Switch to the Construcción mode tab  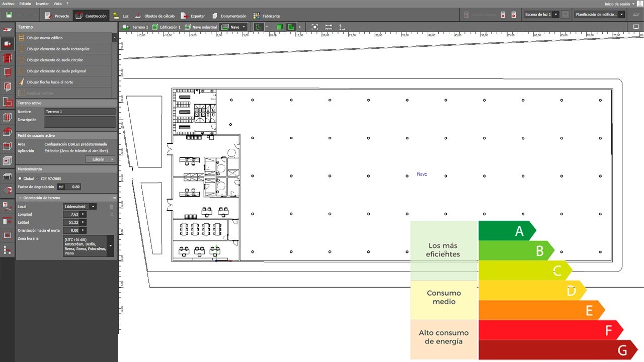pyautogui.click(x=91, y=16)
